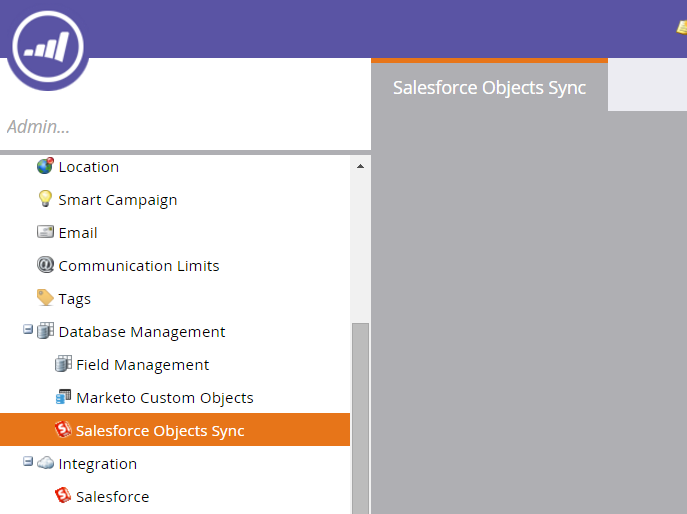Click the Admin search input field

pos(184,127)
